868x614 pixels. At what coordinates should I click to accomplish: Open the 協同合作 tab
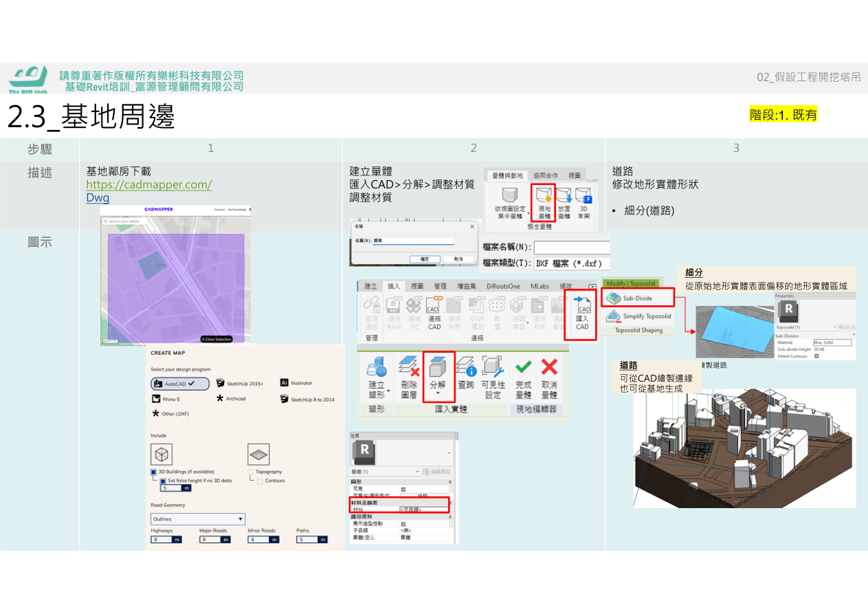pos(546,175)
